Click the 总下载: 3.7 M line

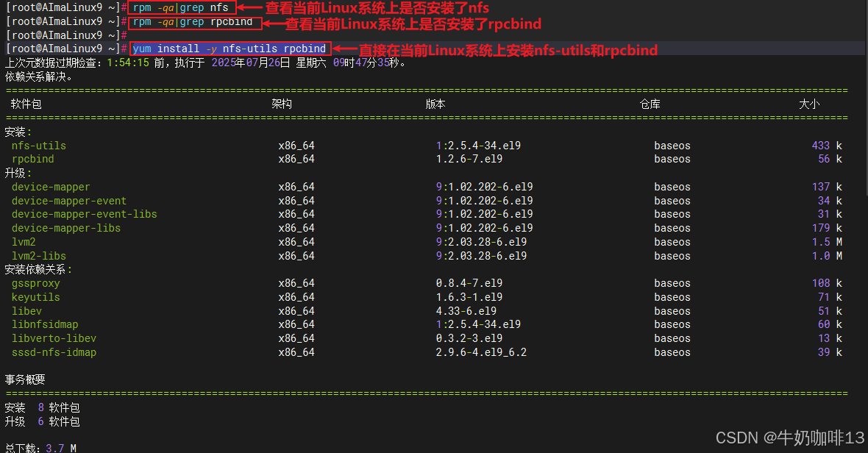40,448
